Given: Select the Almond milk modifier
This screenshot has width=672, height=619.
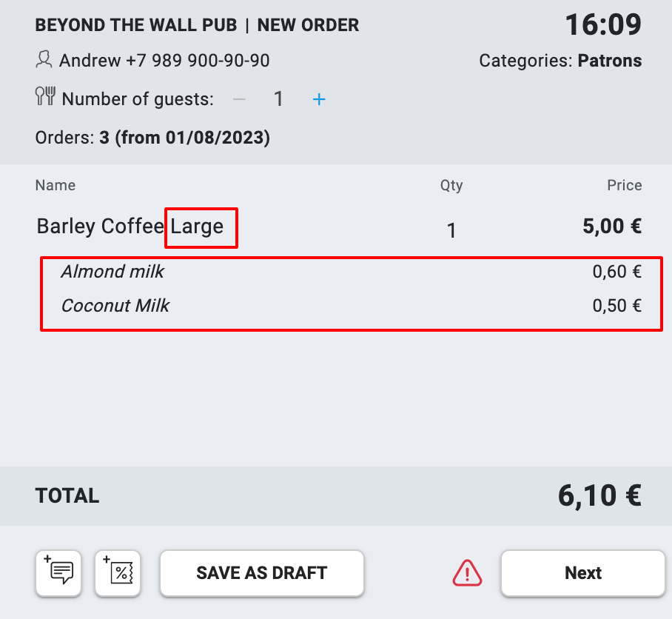Looking at the screenshot, I should coord(112,272).
